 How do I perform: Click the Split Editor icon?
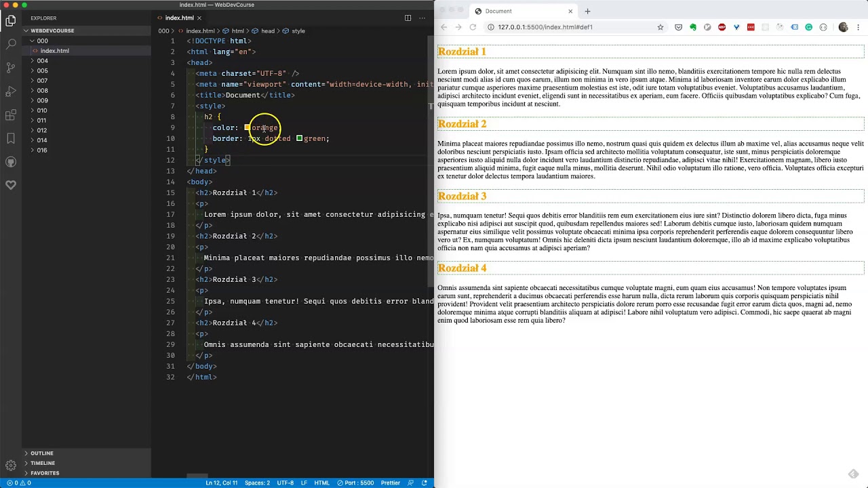point(408,18)
